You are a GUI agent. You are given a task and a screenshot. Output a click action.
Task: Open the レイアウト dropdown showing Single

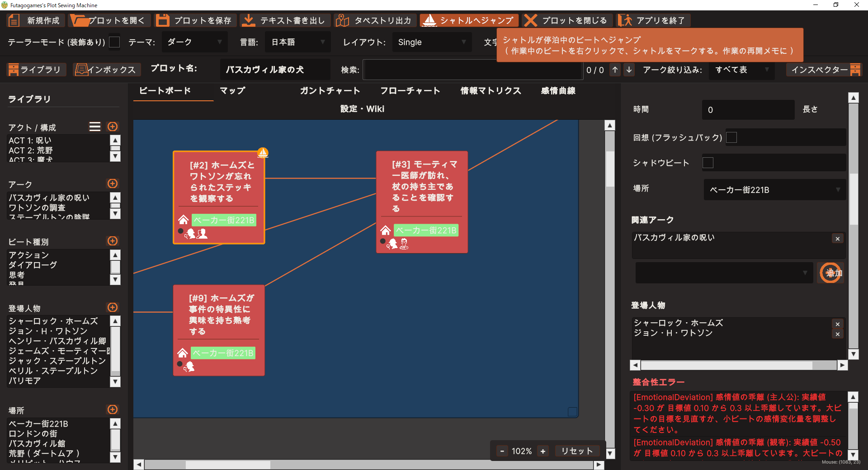(432, 42)
